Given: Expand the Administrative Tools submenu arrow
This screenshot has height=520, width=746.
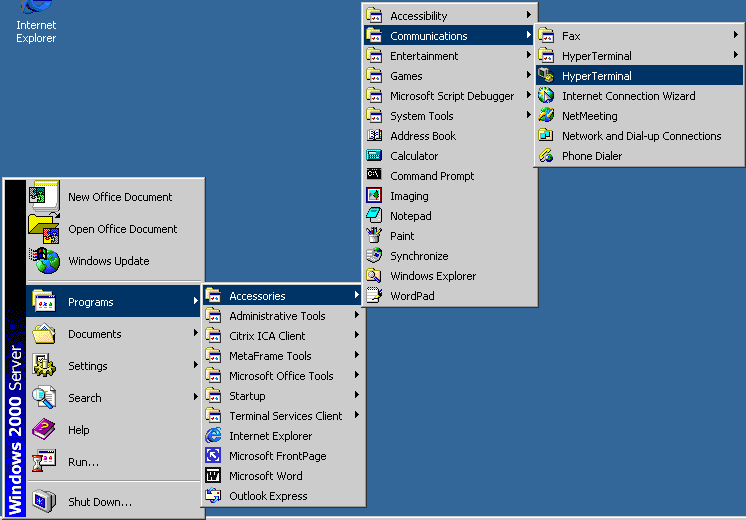Looking at the screenshot, I should tap(356, 316).
